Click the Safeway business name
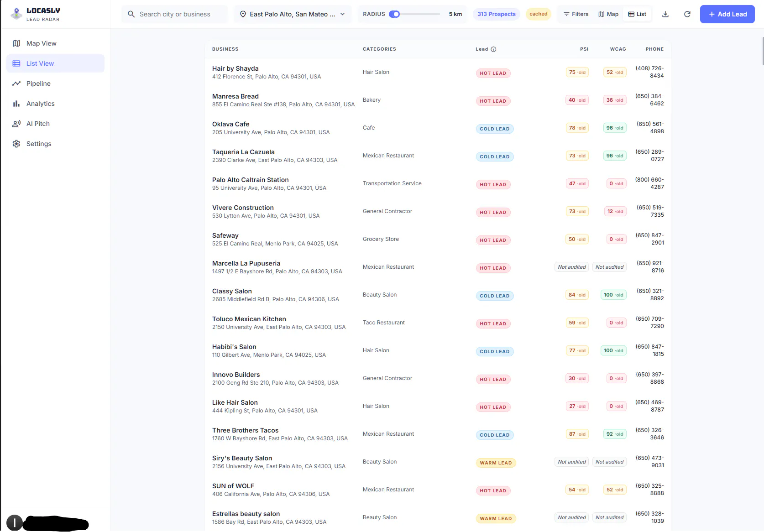The image size is (764, 532). [225, 235]
